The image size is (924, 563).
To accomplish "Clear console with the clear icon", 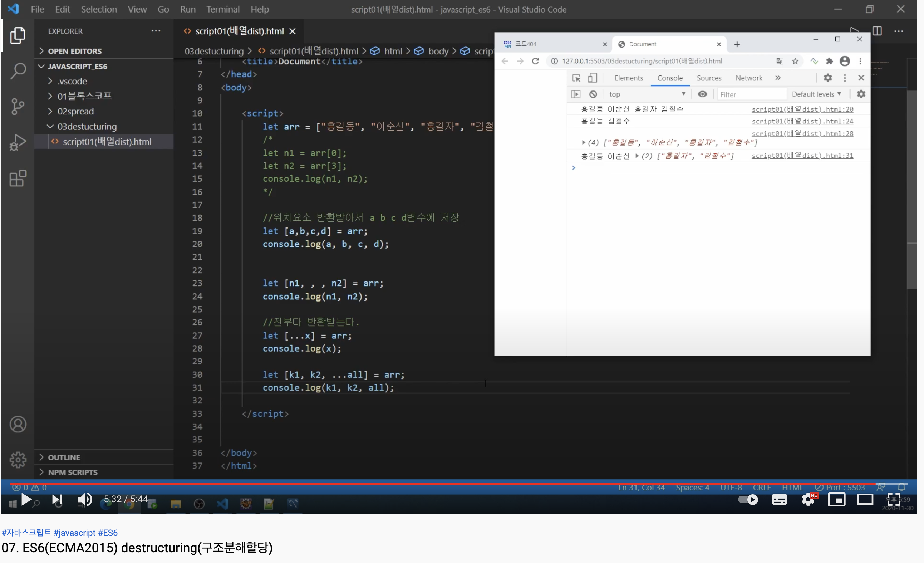I will 593,94.
